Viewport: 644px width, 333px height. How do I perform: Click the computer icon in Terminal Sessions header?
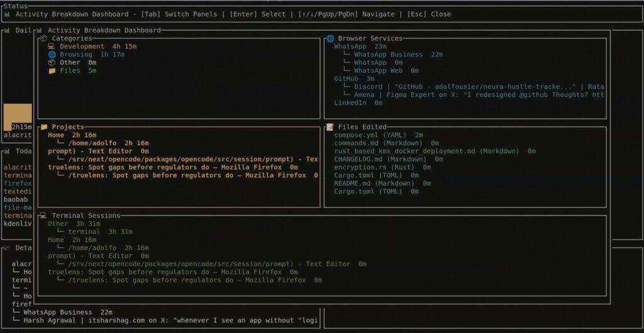[x=44, y=216]
